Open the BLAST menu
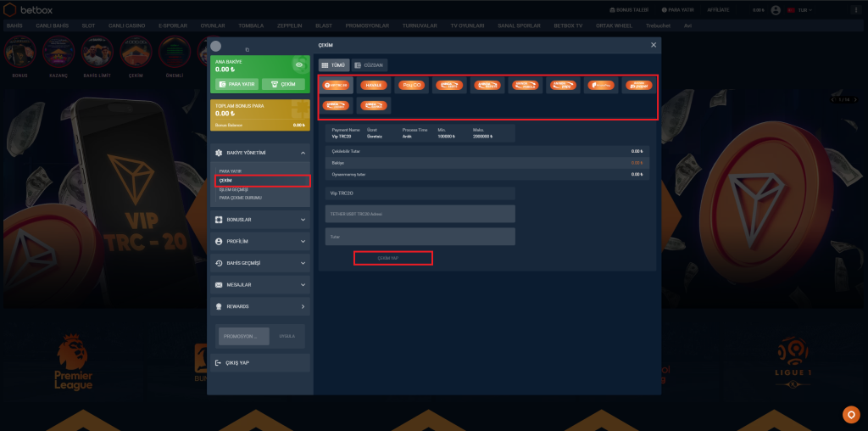Screen dimensions: 868x431 coord(324,26)
